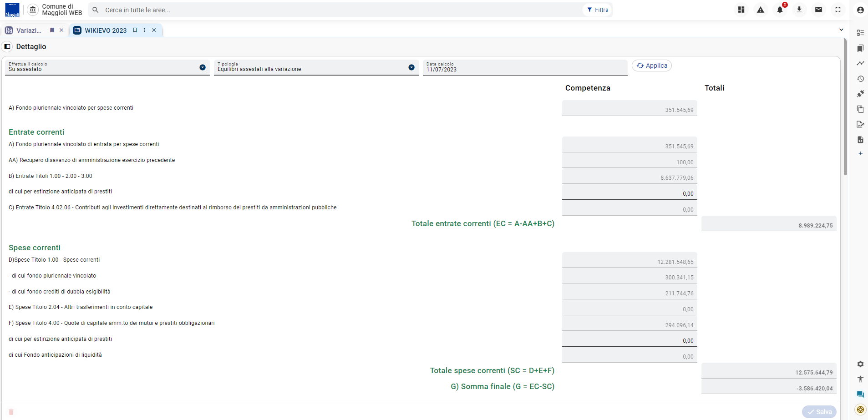Open bookmarks collection in right sidebar

pyautogui.click(x=860, y=48)
